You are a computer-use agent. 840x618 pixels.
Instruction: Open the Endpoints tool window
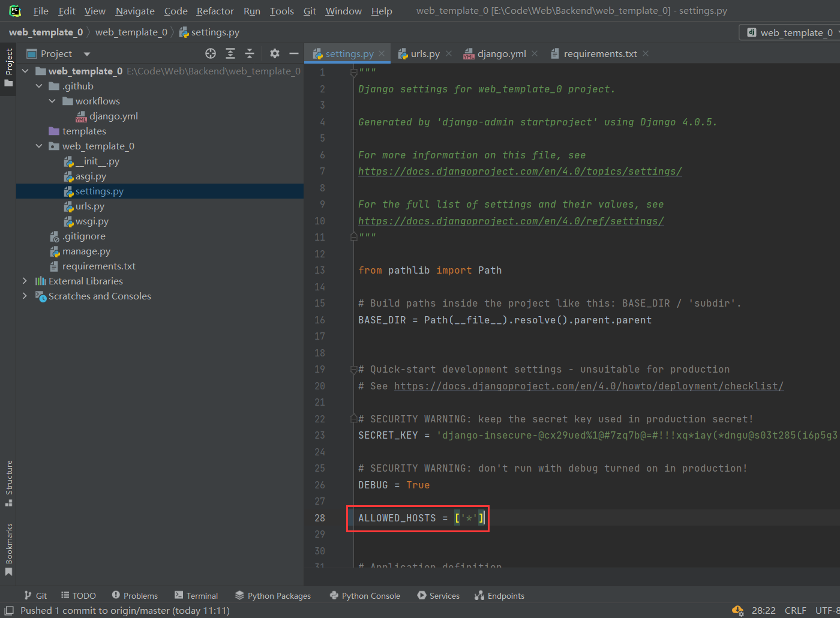tap(499, 596)
